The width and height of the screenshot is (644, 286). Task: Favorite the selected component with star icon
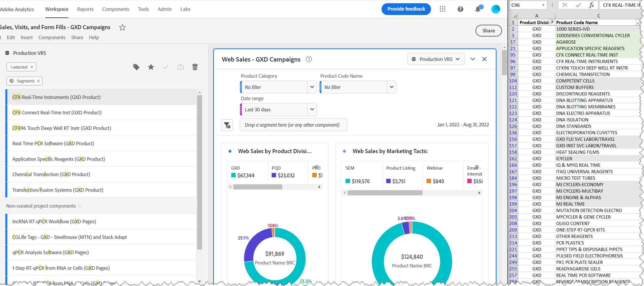[x=151, y=67]
